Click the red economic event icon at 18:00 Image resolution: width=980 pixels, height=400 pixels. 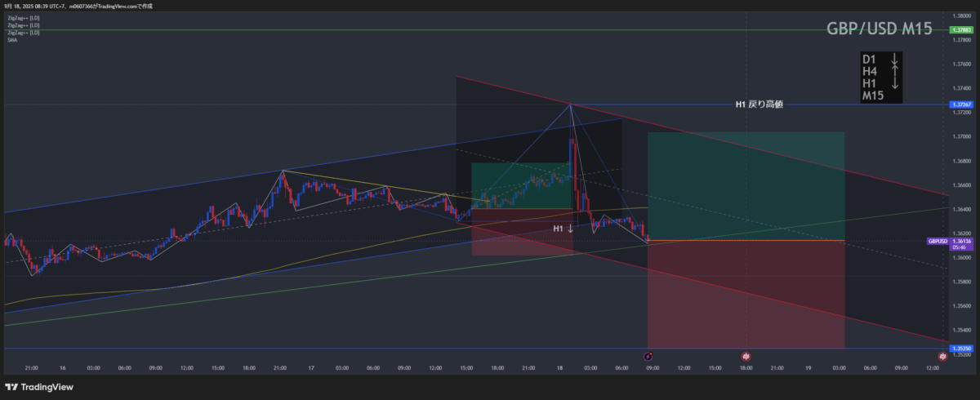pos(746,357)
